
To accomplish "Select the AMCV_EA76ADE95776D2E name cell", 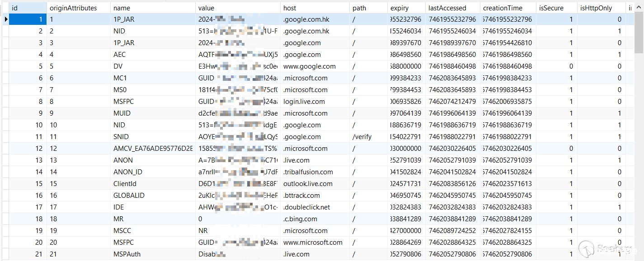I will [153, 149].
